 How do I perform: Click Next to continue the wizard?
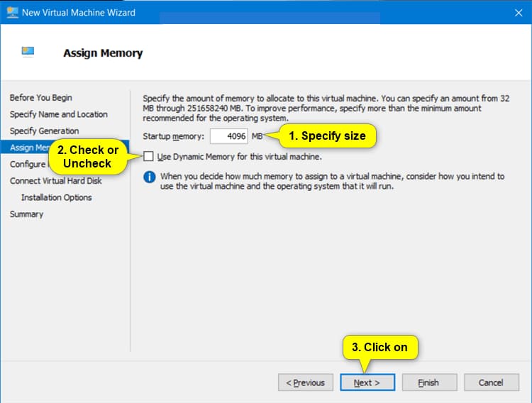pyautogui.click(x=367, y=382)
